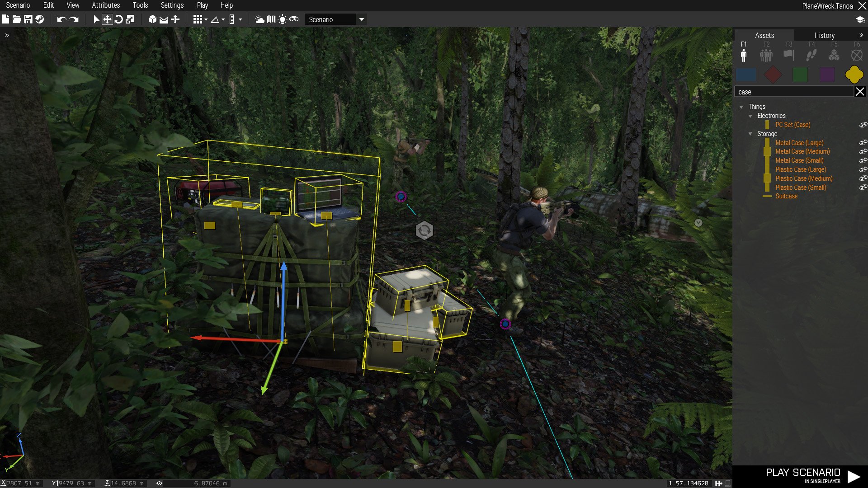Switch to Systems mode (F5 cubes icon)
The image size is (868, 488).
834,55
